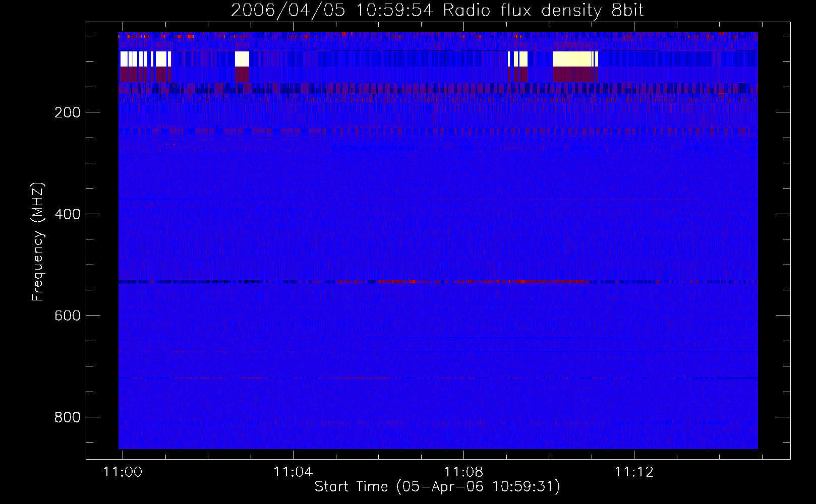Click the "Start Time (05-Apr-06 10:59:31)" x-axis label

437,487
